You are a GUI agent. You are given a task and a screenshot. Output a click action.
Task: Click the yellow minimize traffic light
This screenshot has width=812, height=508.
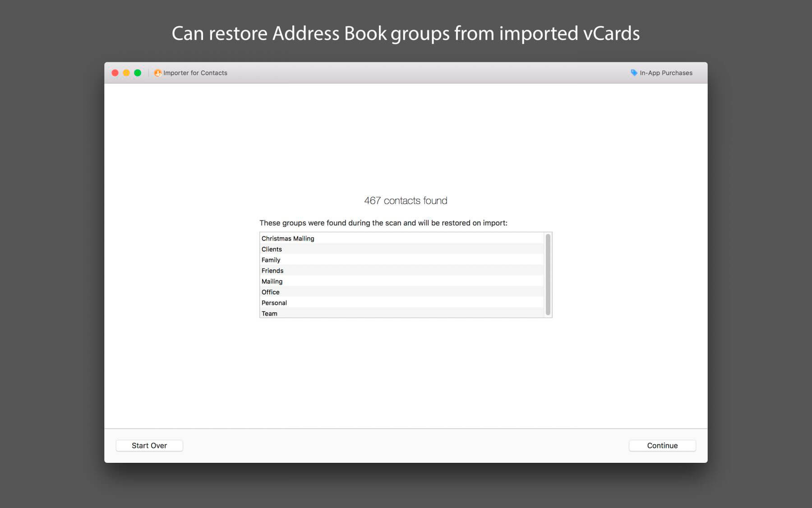pos(126,72)
